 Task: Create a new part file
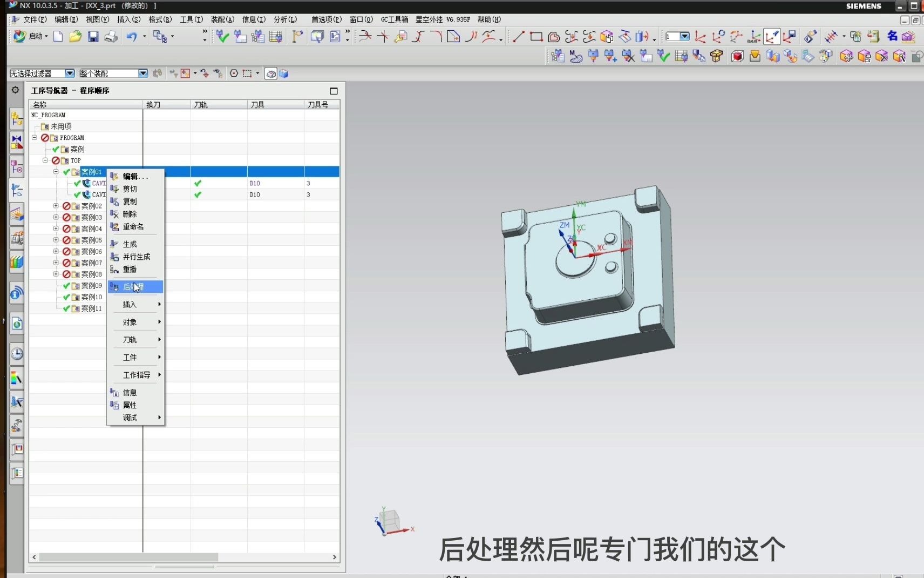[58, 36]
